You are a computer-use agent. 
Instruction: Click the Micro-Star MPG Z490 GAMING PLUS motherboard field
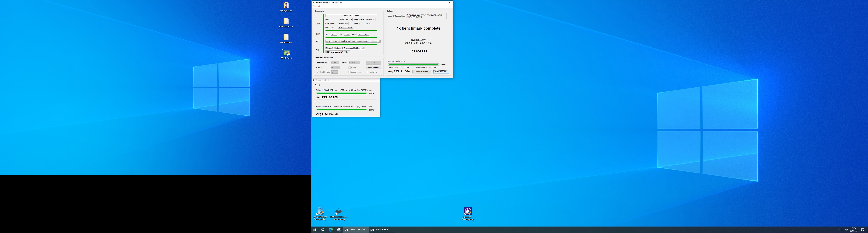click(353, 41)
